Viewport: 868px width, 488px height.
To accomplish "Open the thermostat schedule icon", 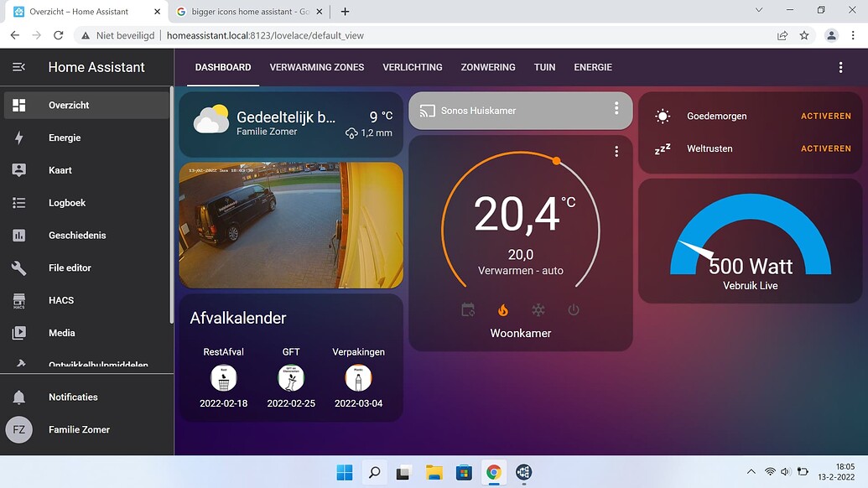I will tap(467, 309).
